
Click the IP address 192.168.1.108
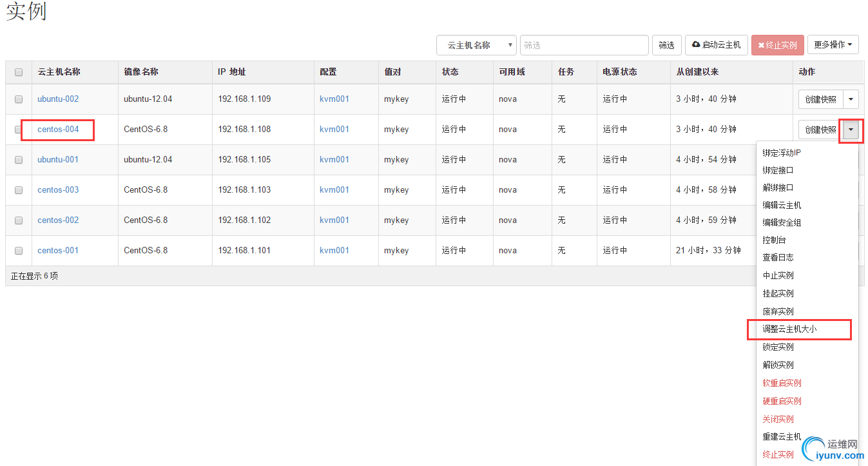click(244, 130)
